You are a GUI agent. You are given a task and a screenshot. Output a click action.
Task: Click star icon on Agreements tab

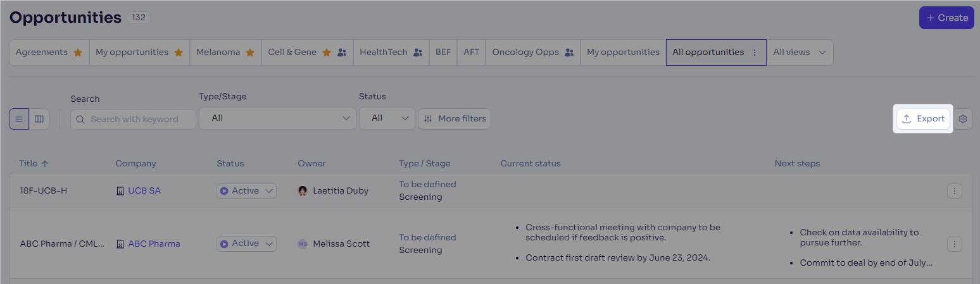(x=78, y=52)
